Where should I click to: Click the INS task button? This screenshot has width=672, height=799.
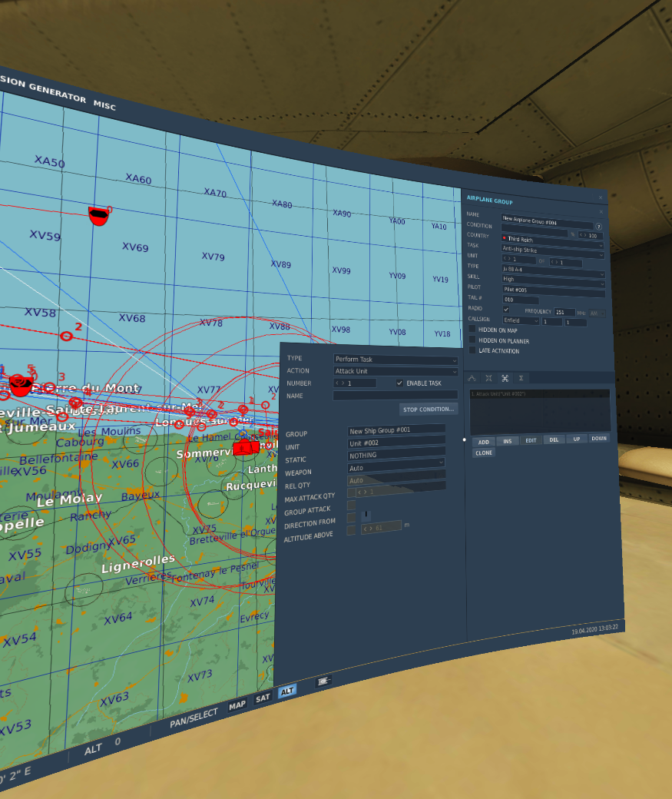point(508,441)
